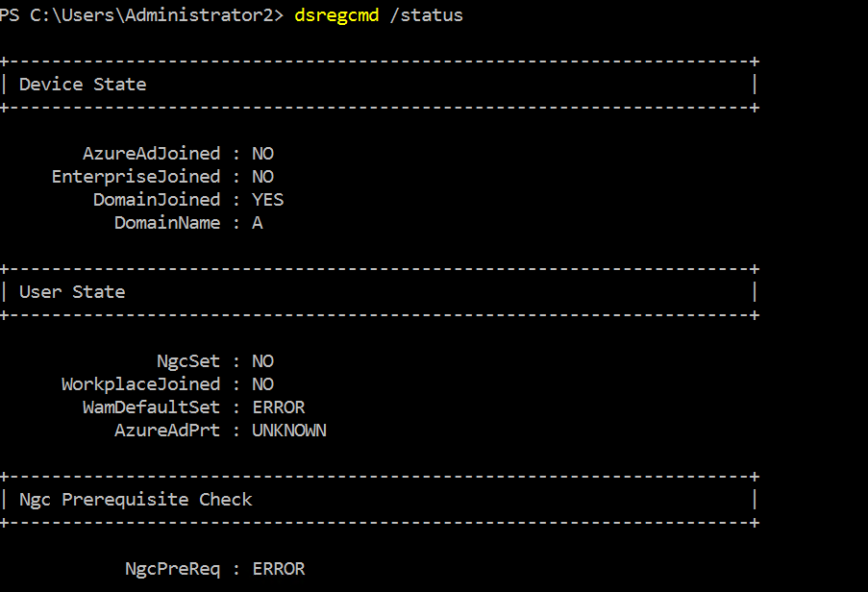Click the NO value beside WorkplaceJoined
The image size is (868, 592).
coord(263,384)
